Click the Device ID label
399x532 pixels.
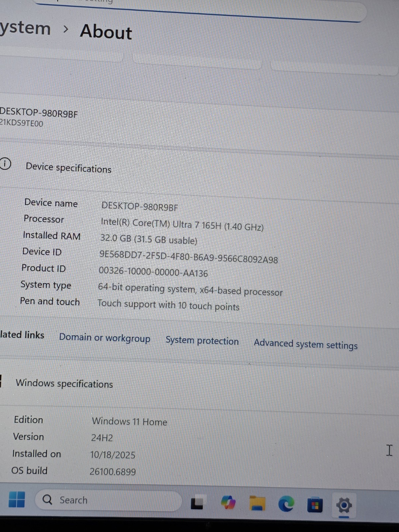[42, 252]
